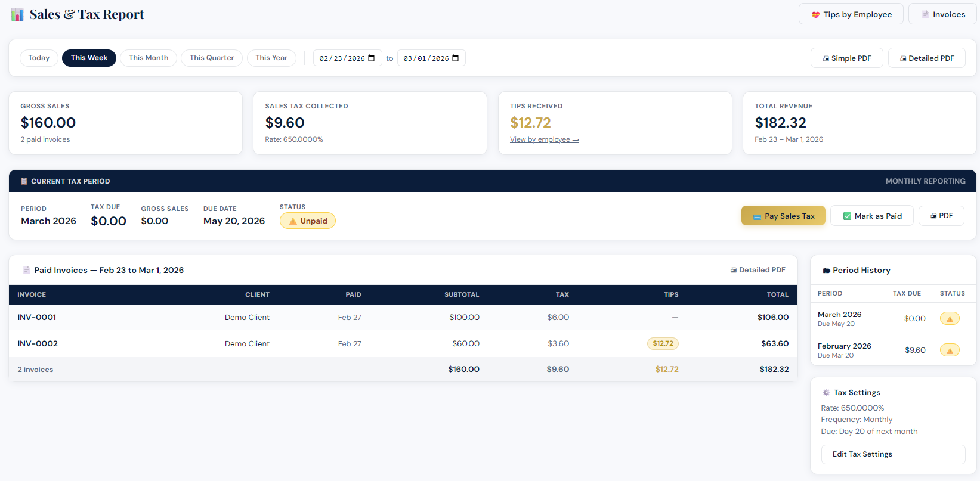Click the calendar icon in start date field
Image resolution: width=980 pixels, height=481 pixels.
(x=372, y=58)
